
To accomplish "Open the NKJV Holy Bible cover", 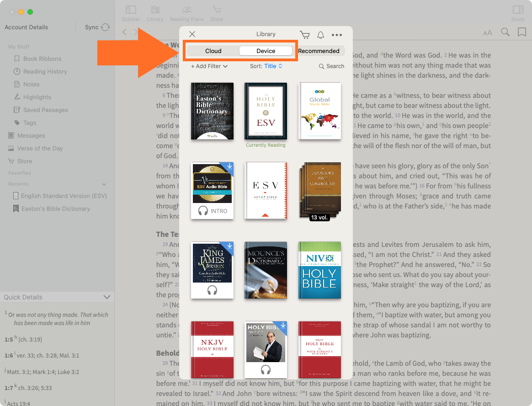I will pyautogui.click(x=212, y=350).
